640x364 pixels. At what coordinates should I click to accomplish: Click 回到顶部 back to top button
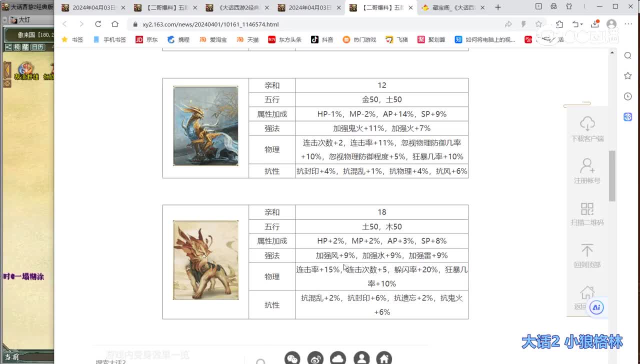point(587,255)
